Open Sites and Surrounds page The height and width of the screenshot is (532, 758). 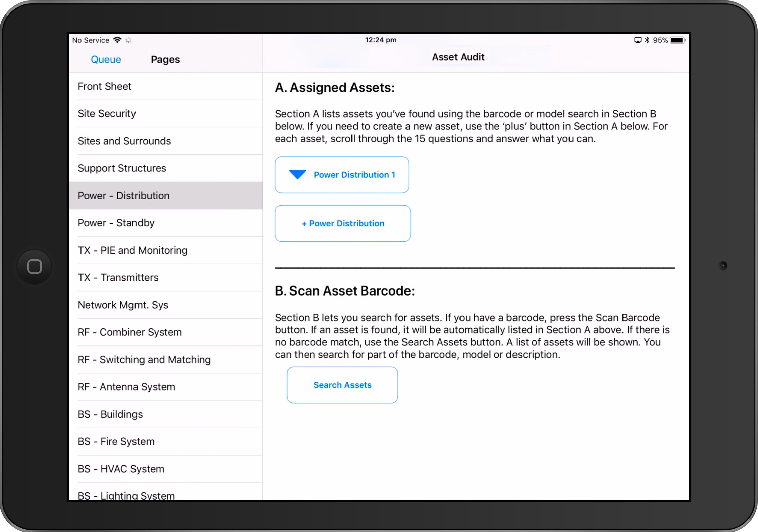(166, 141)
